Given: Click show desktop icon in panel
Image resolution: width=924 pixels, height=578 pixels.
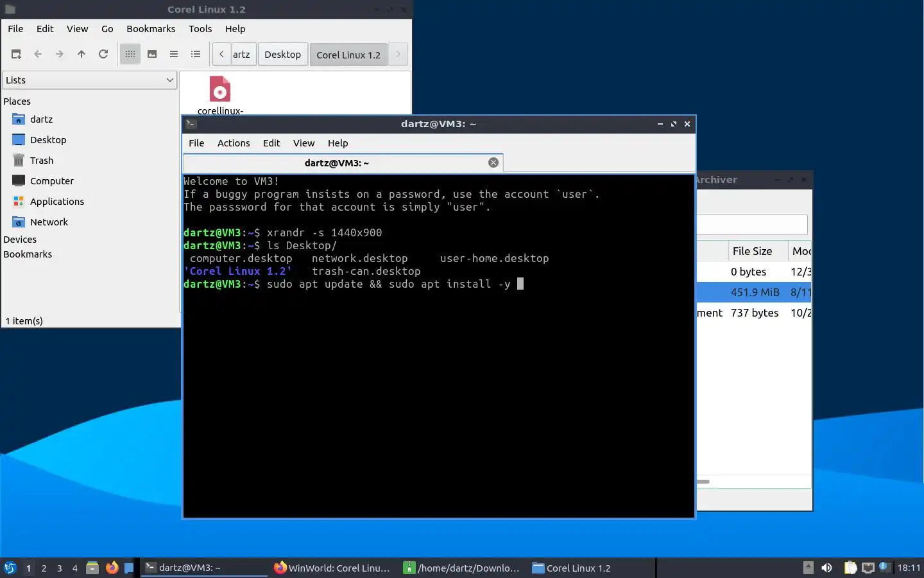Looking at the screenshot, I should tap(129, 568).
